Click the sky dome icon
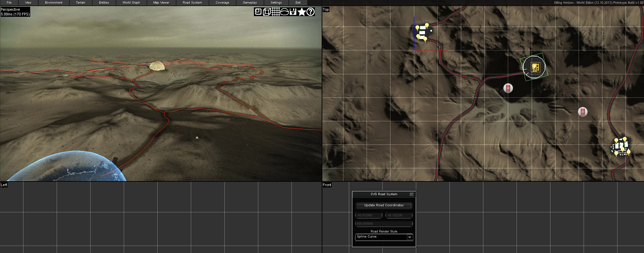The width and height of the screenshot is (644, 253). coord(284,12)
